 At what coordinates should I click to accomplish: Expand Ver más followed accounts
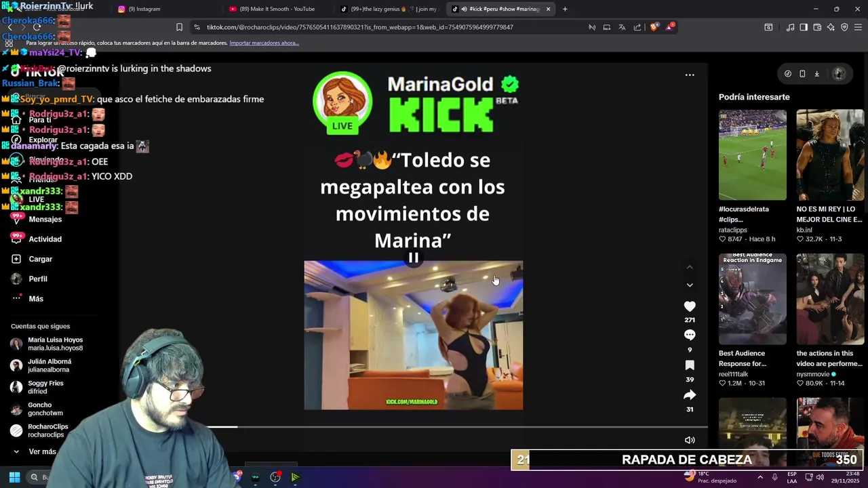point(42,451)
